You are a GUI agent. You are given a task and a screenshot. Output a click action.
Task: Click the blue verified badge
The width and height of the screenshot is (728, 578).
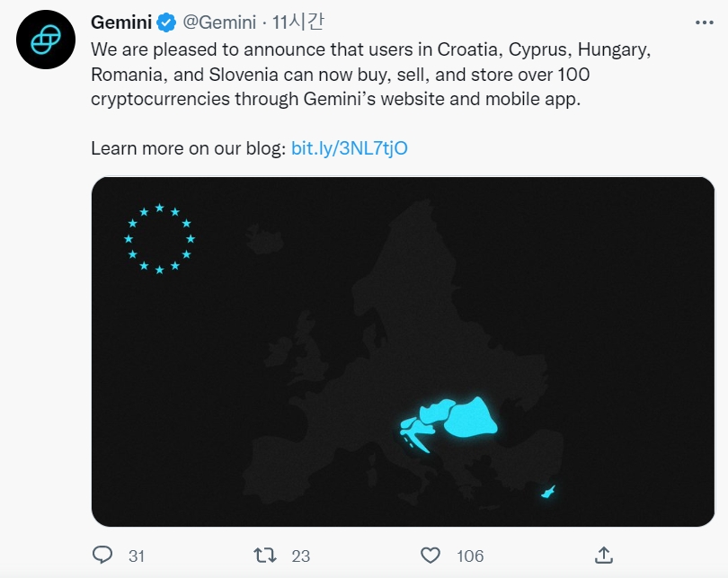point(167,22)
